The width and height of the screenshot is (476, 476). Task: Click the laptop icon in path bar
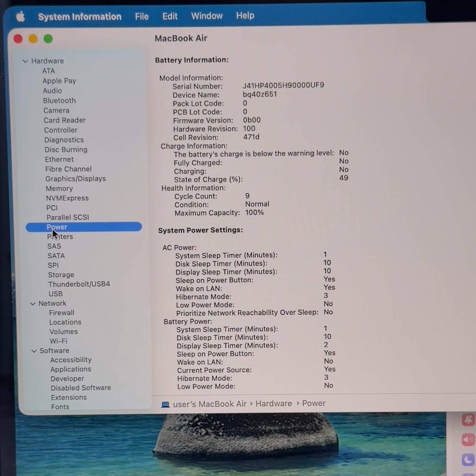(165, 405)
